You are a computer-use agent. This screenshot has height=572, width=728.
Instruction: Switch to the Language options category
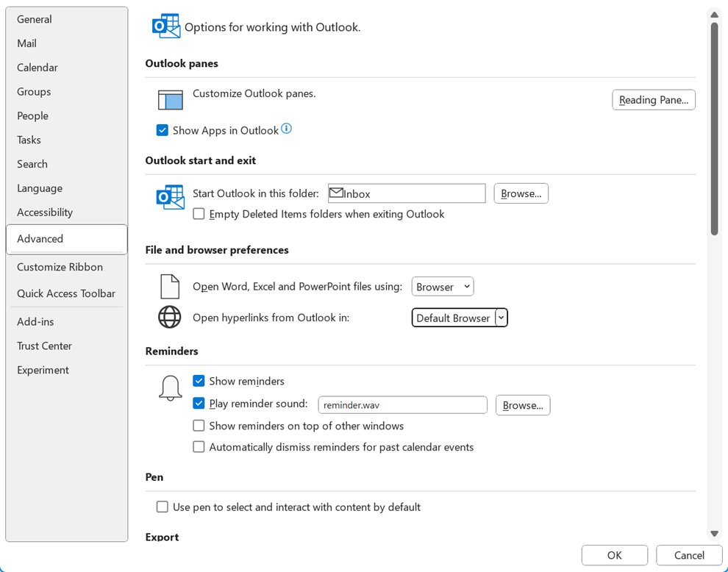click(x=66, y=188)
